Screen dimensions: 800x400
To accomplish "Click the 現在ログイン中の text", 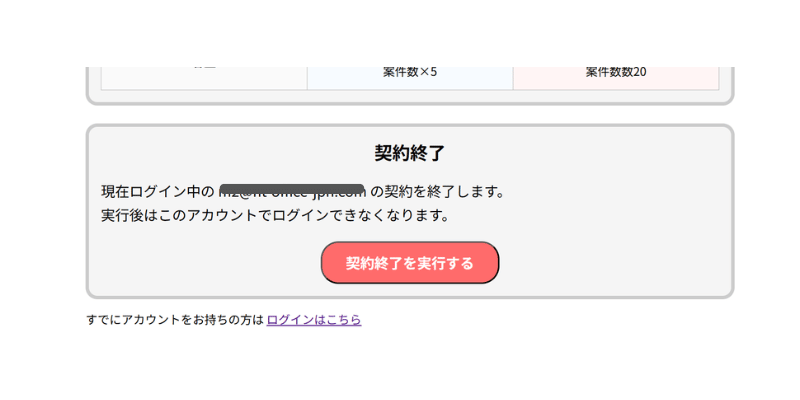I will point(157,192).
